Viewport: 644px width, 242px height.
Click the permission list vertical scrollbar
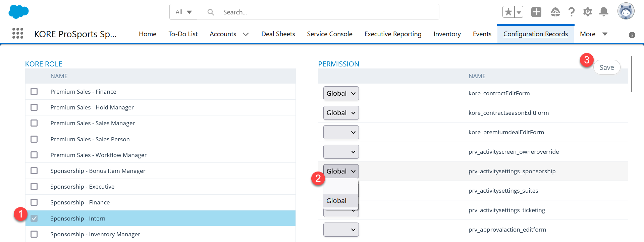(x=632, y=74)
